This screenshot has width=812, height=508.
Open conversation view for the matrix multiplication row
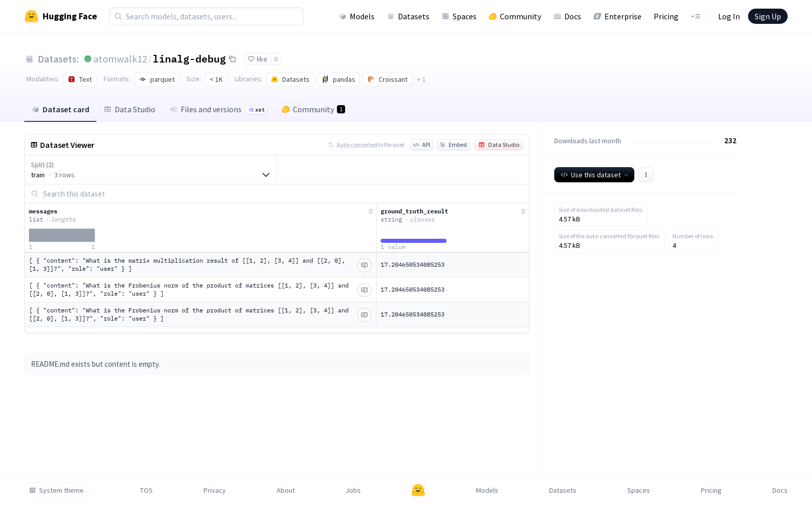[364, 265]
